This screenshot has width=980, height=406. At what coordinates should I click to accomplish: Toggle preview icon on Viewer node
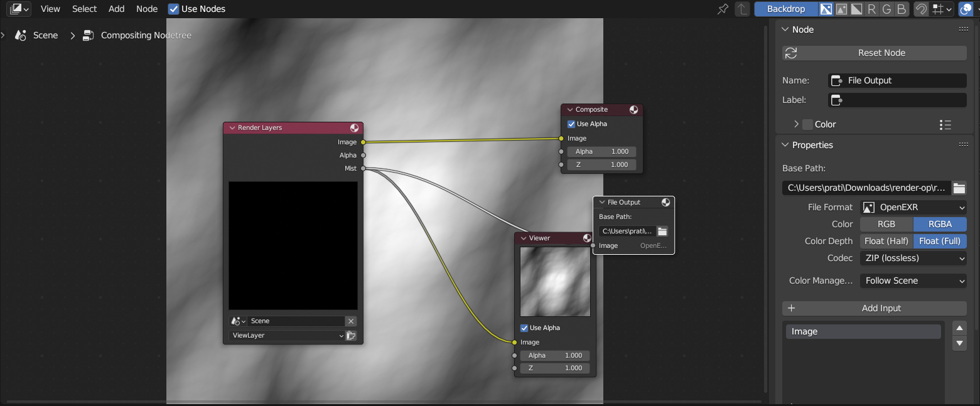pyautogui.click(x=587, y=238)
